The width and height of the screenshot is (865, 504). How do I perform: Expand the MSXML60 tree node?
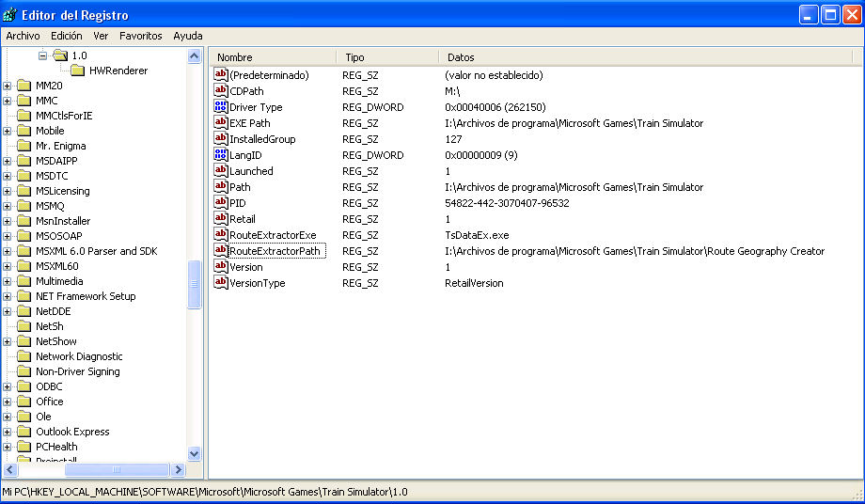tap(8, 266)
